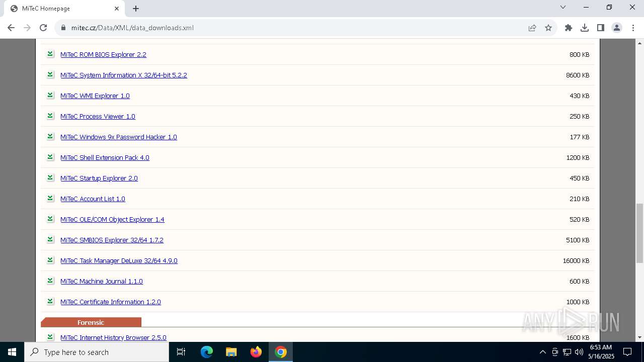The width and height of the screenshot is (644, 362).
Task: Click download icon beside MiTeC Process Viewer
Action: 50,116
